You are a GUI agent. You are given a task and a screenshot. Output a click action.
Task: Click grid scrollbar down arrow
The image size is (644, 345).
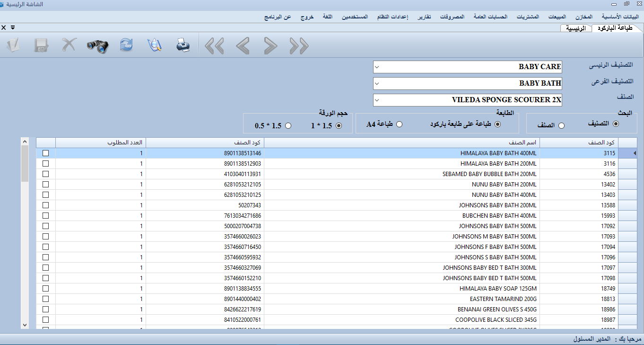(25, 325)
